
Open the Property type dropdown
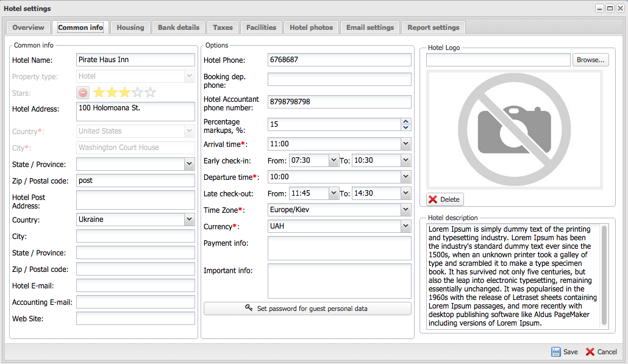(x=190, y=76)
